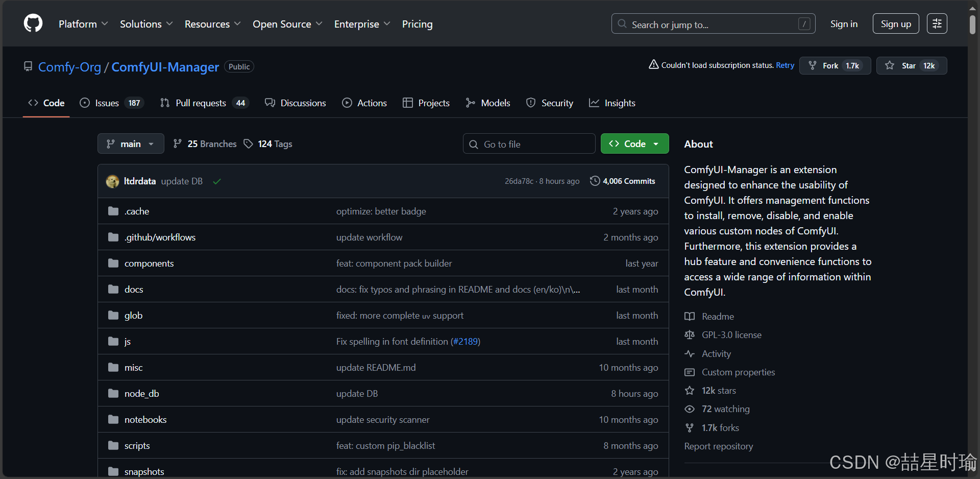Click the Report repository link
Viewport: 980px width, 479px height.
click(x=718, y=446)
